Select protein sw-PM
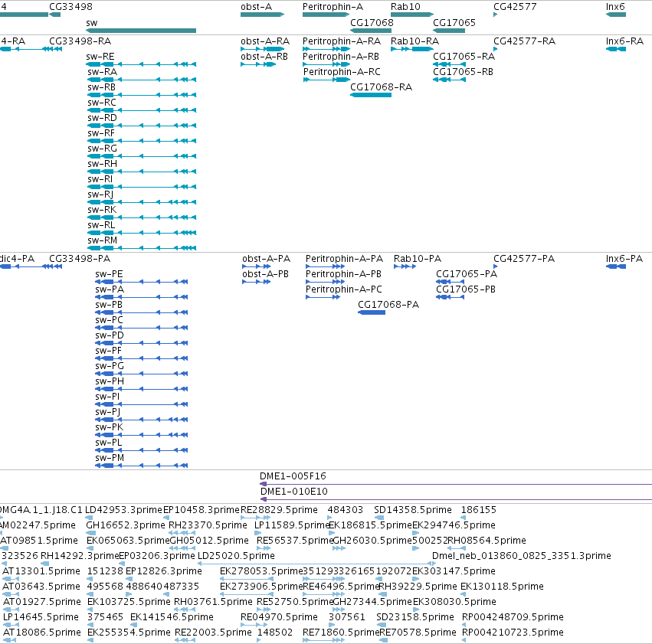 [142, 466]
